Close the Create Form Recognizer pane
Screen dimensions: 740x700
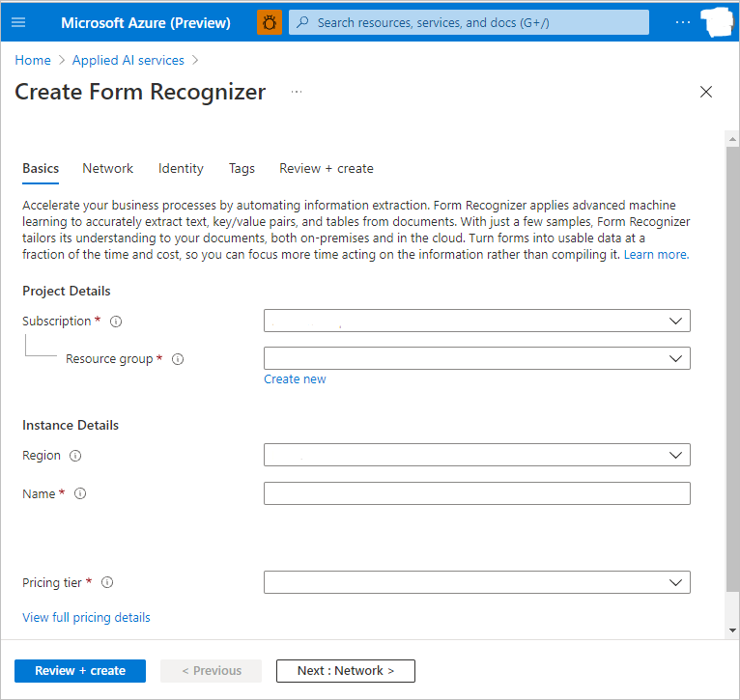tap(706, 92)
